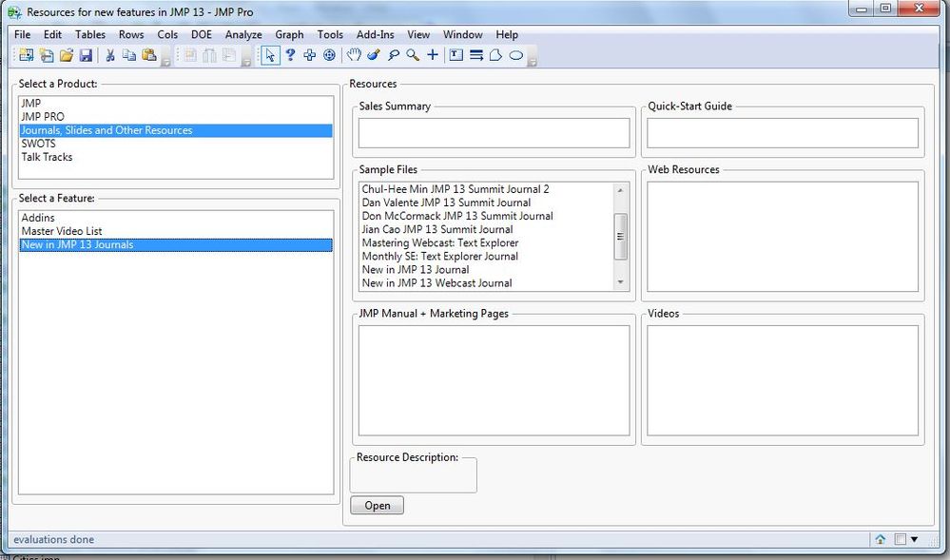Select Journals, Slides and Other Resources
The height and width of the screenshot is (560, 950).
point(176,130)
